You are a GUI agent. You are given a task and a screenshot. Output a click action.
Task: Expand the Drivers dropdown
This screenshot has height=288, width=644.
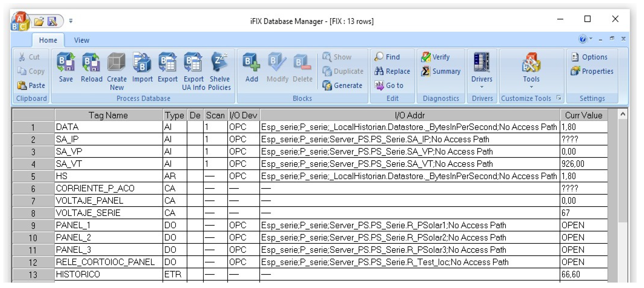(482, 87)
